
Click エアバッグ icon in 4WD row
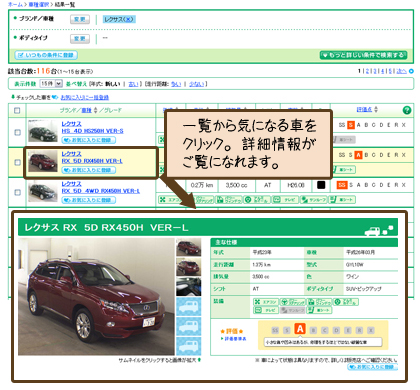tap(257, 200)
